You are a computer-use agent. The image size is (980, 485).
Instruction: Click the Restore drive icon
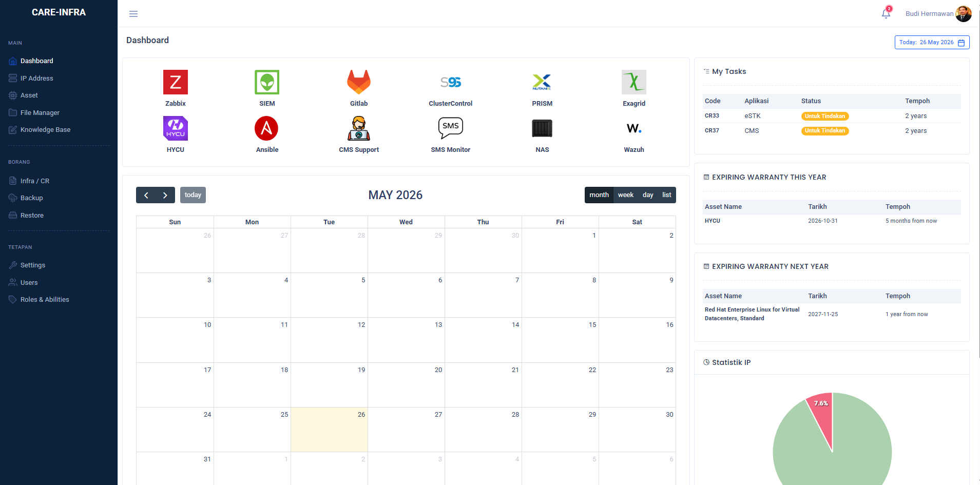point(13,216)
